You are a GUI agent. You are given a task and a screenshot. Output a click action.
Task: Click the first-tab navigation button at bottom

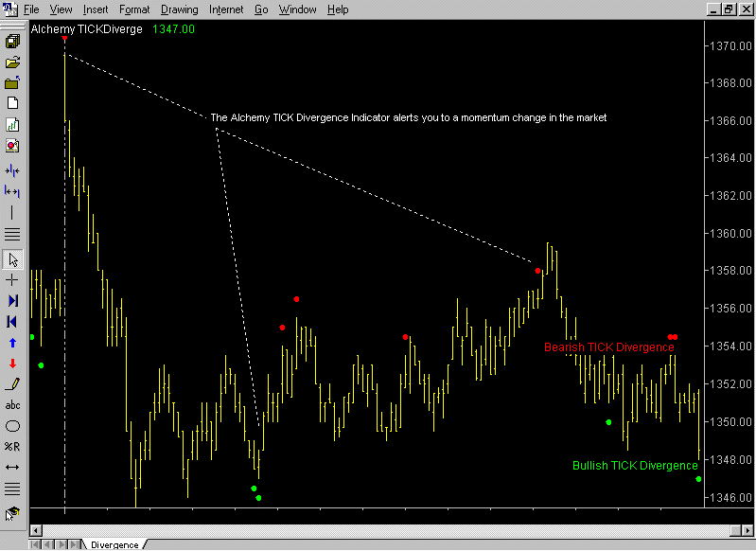tap(35, 544)
